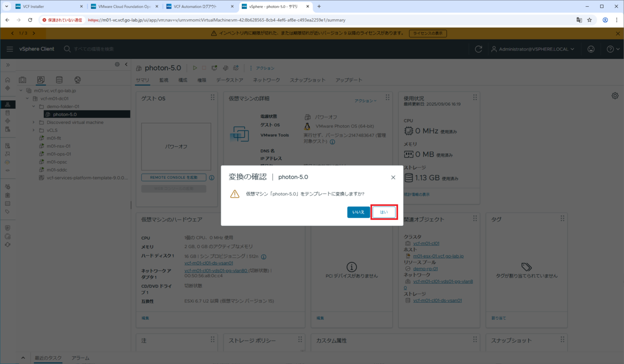Switch to the ネットワーク tab
The image size is (624, 364).
(266, 80)
